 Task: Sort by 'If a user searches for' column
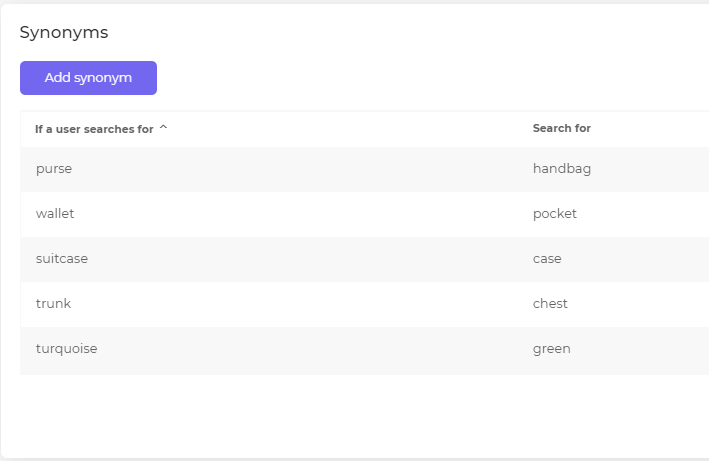point(94,129)
